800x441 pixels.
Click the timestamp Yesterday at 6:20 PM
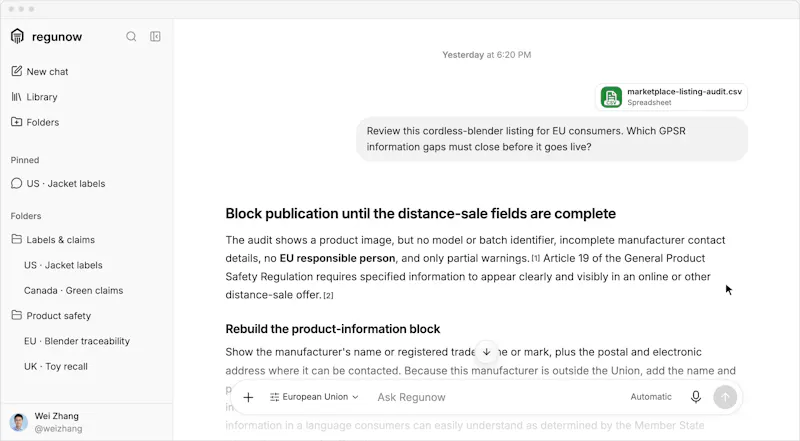[487, 55]
